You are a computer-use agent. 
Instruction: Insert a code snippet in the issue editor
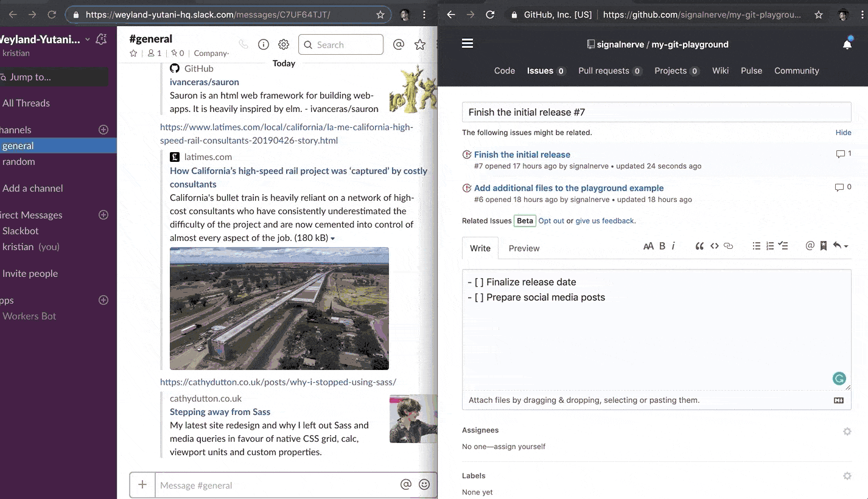click(715, 246)
